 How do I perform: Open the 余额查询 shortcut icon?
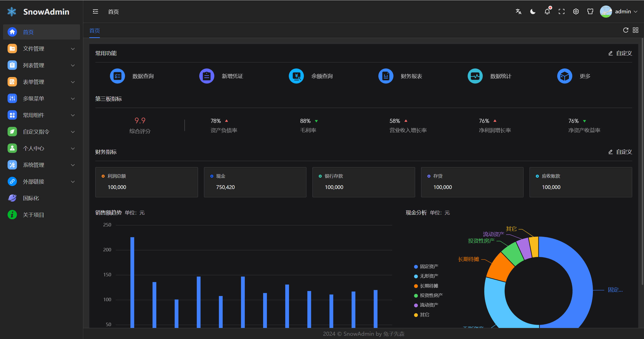pyautogui.click(x=296, y=76)
